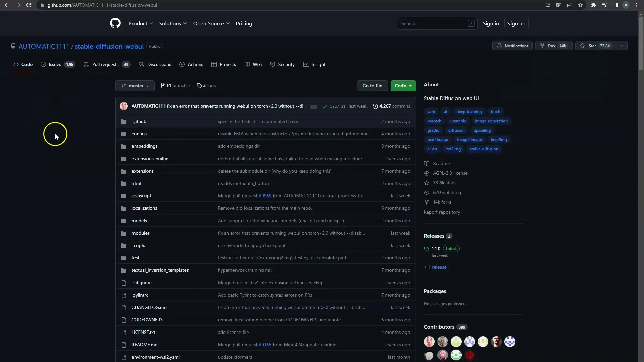Click AUTOMATIC1111 commit author avatar
This screenshot has height=362, width=644.
124,106
